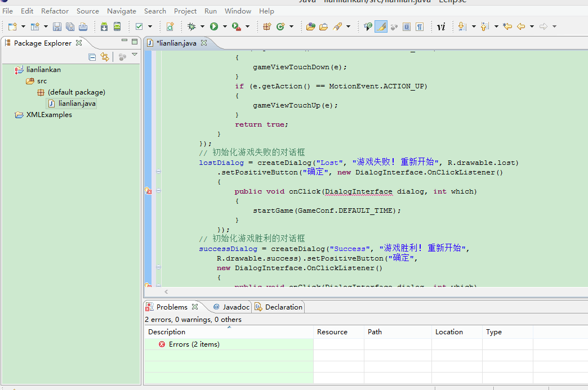Click the Save disk icon

(57, 26)
